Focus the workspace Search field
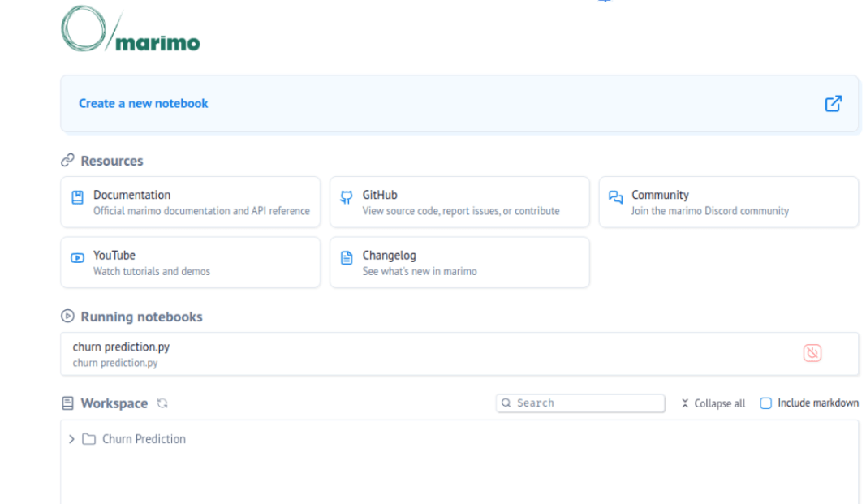 [580, 403]
